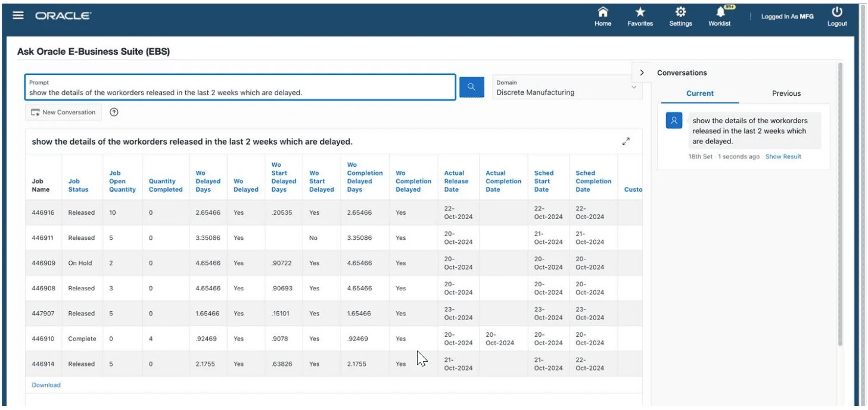Open the Domain dropdown
Viewport: 868px width, 410px height.
point(567,87)
